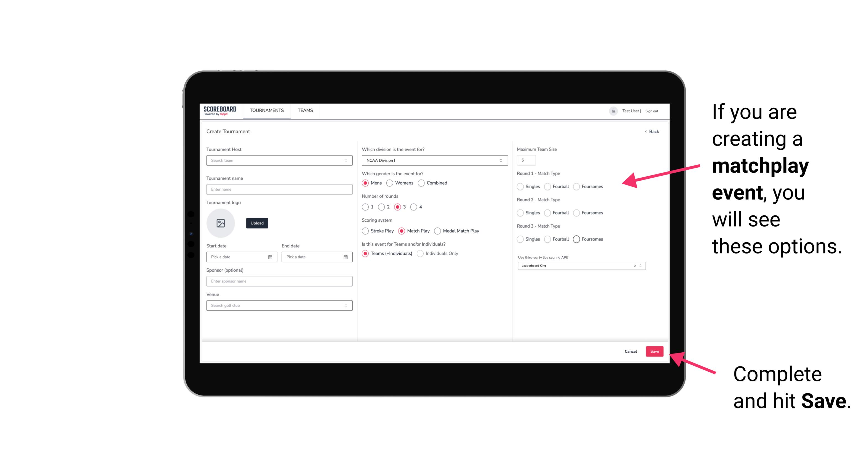The image size is (868, 467).
Task: Expand the Leaderboard King API dropdown
Action: (x=640, y=266)
